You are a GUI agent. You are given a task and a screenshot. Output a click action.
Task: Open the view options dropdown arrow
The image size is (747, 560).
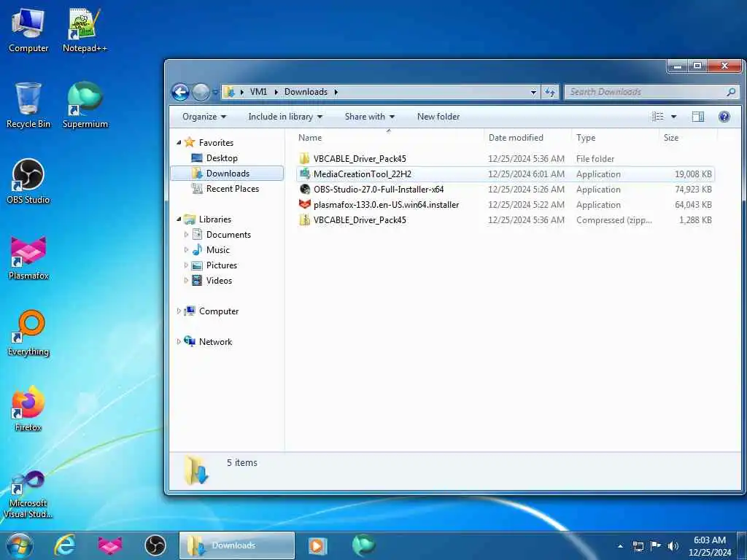click(x=673, y=117)
